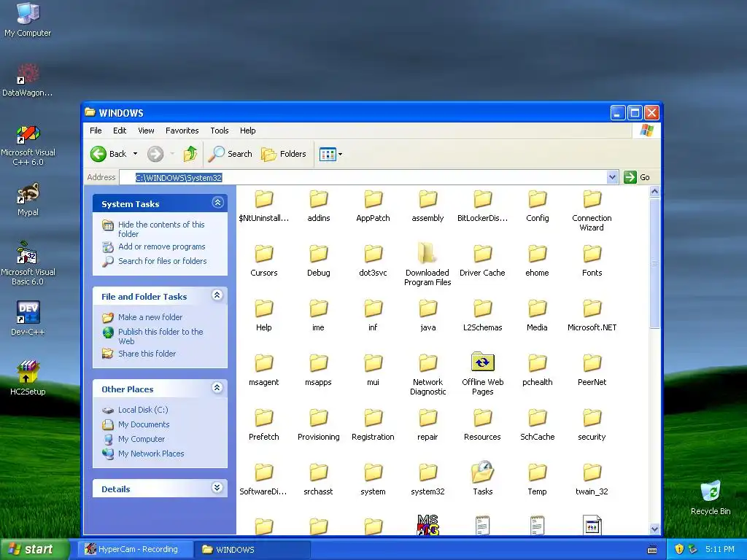Screen dimensions: 747x560
Task: Click the Forward arrow button
Action: click(x=155, y=154)
